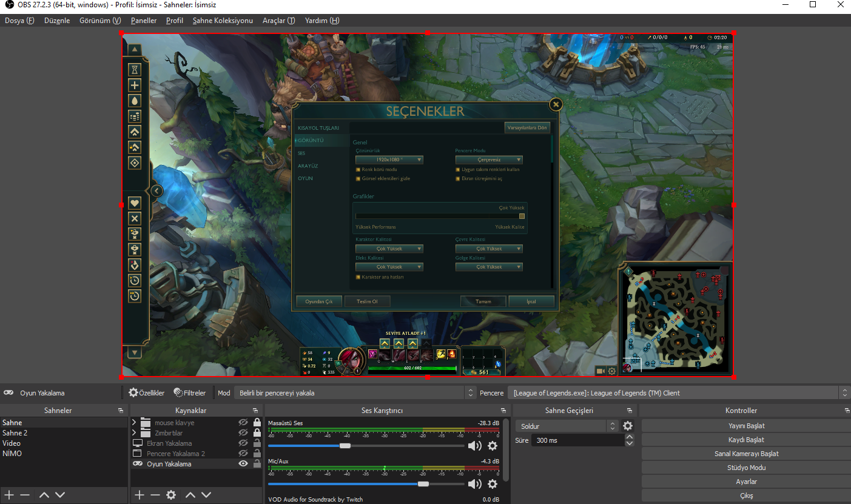Open source properties gear in Kaynaklar
The image size is (851, 504).
[171, 495]
